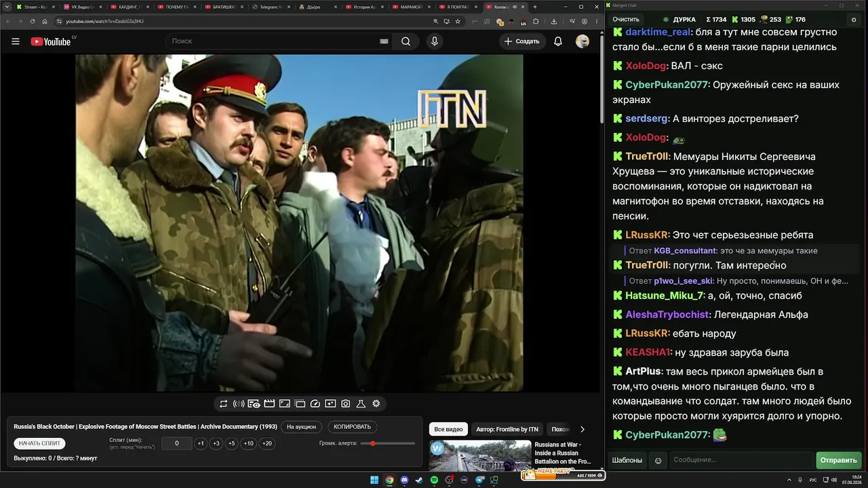Viewport: 868px width, 488px height.
Task: Open the playback speed gauge icon
Action: (x=315, y=404)
